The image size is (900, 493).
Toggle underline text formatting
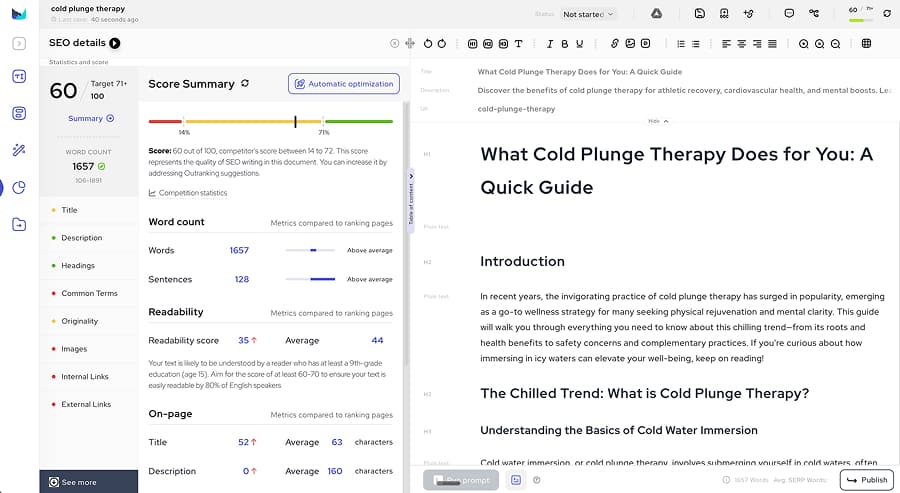coord(580,44)
